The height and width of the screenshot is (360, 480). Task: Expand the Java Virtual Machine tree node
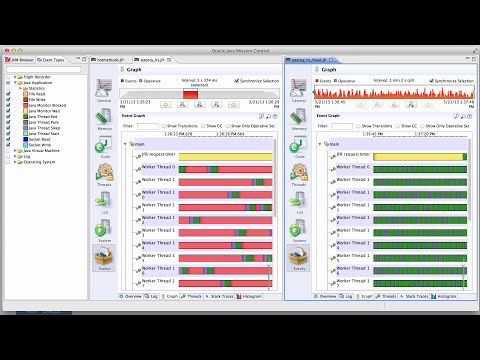pos(15,151)
